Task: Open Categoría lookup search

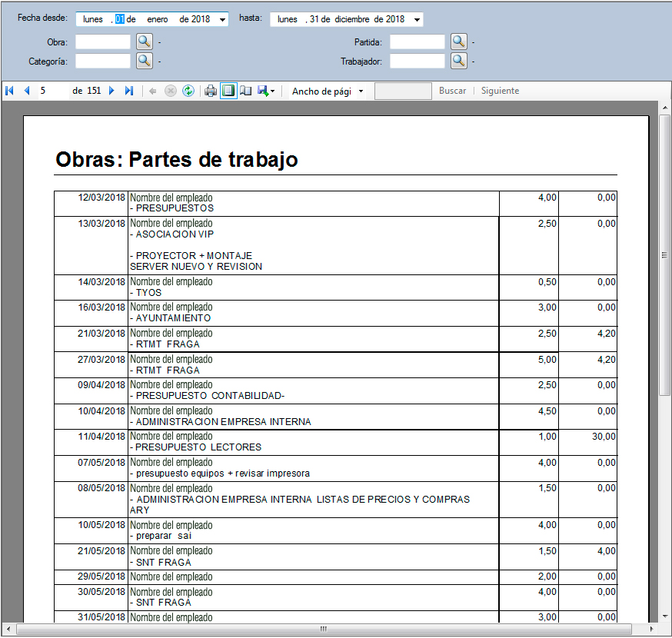Action: tap(145, 61)
